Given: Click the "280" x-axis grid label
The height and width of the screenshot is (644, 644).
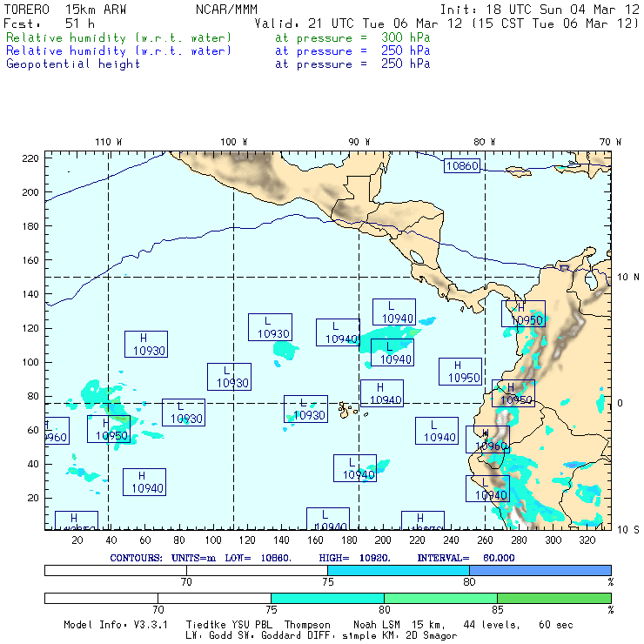Looking at the screenshot, I should [520, 540].
